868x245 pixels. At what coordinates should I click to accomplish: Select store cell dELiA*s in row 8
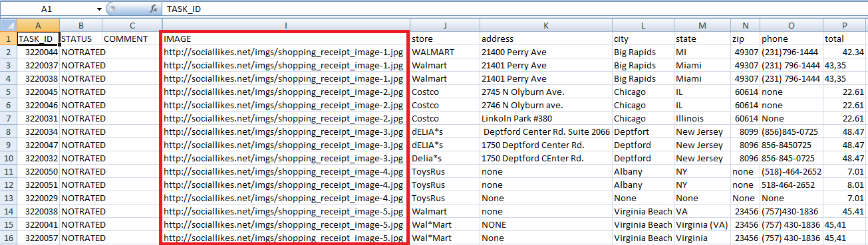444,131
